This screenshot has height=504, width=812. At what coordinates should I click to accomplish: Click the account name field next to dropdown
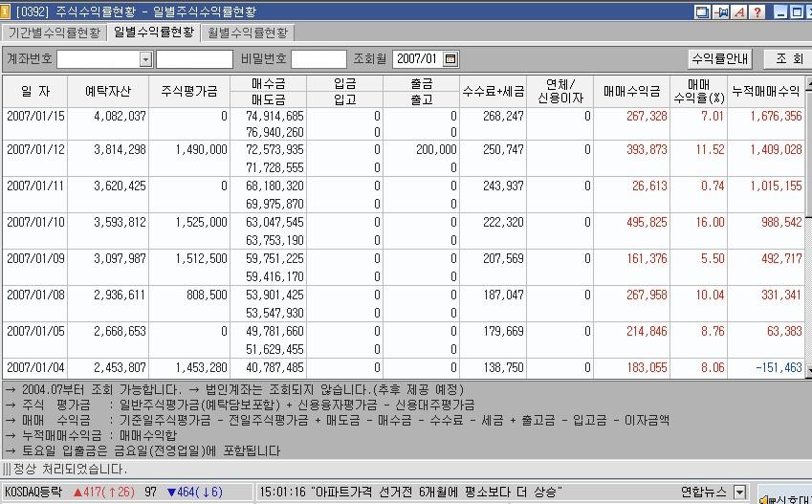tap(194, 59)
